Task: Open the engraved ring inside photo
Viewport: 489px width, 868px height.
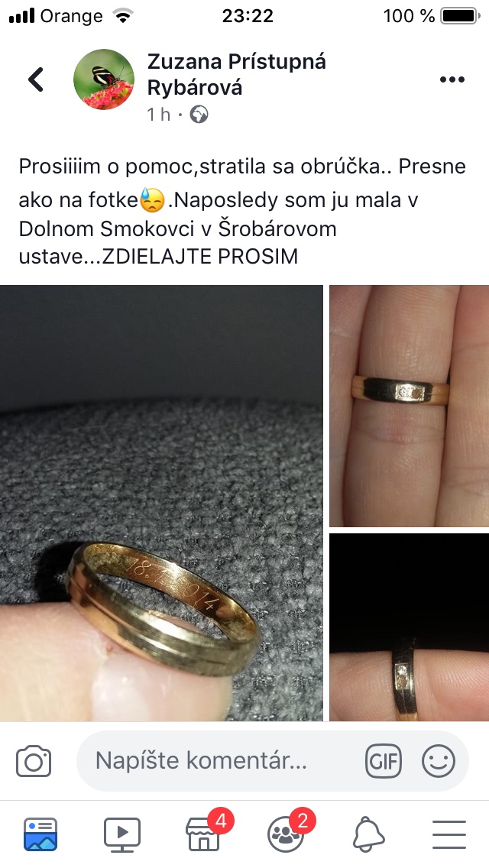Action: 161,503
